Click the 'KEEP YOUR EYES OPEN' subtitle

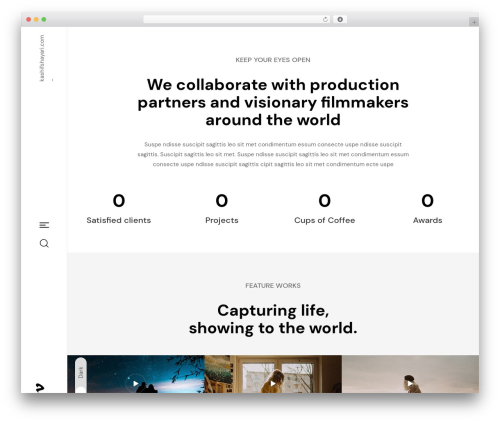tap(273, 60)
